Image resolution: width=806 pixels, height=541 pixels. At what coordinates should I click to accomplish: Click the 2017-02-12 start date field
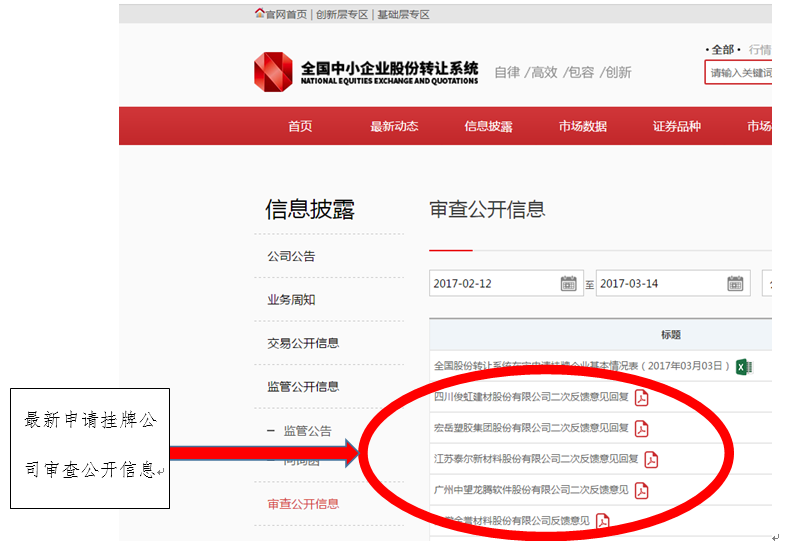tap(494, 283)
